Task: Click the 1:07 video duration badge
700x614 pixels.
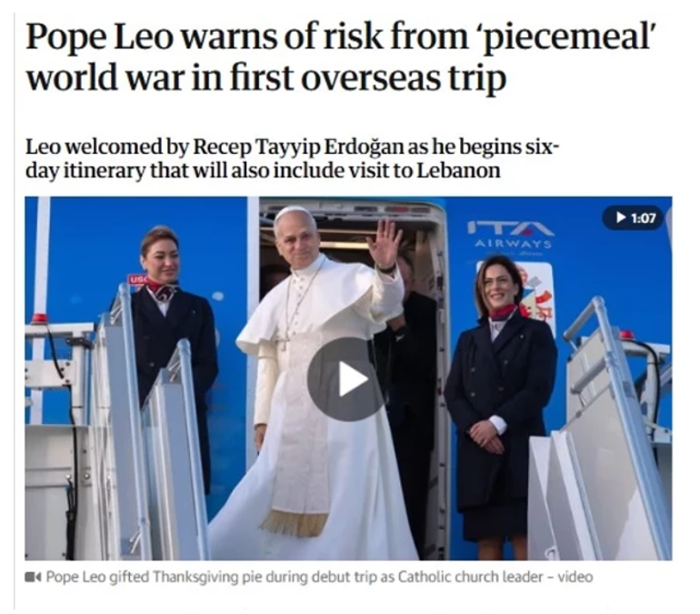Action: tap(633, 218)
